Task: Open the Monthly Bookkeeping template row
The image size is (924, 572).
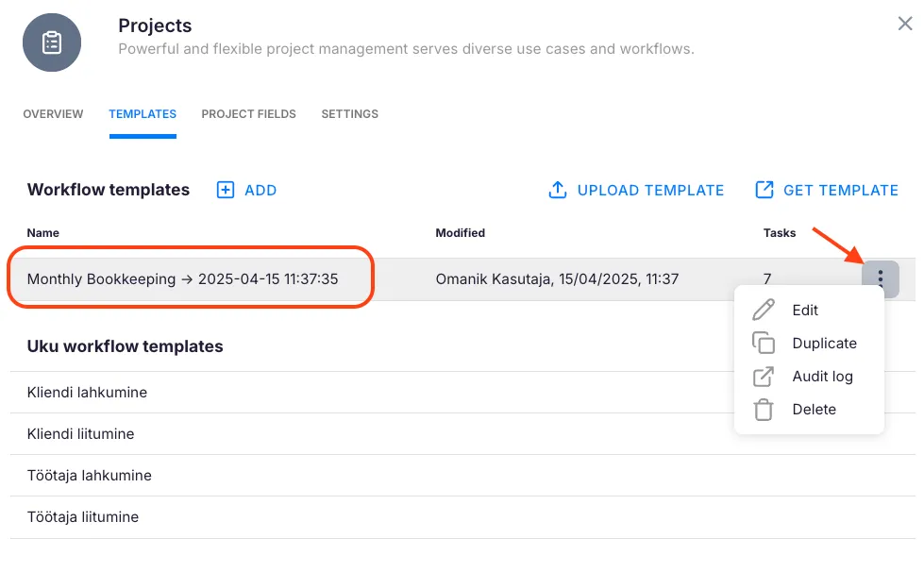Action: 182,278
